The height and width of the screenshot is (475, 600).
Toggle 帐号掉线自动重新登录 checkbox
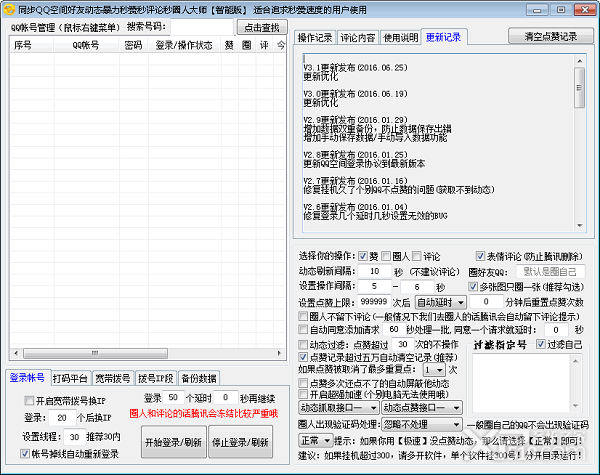24,454
